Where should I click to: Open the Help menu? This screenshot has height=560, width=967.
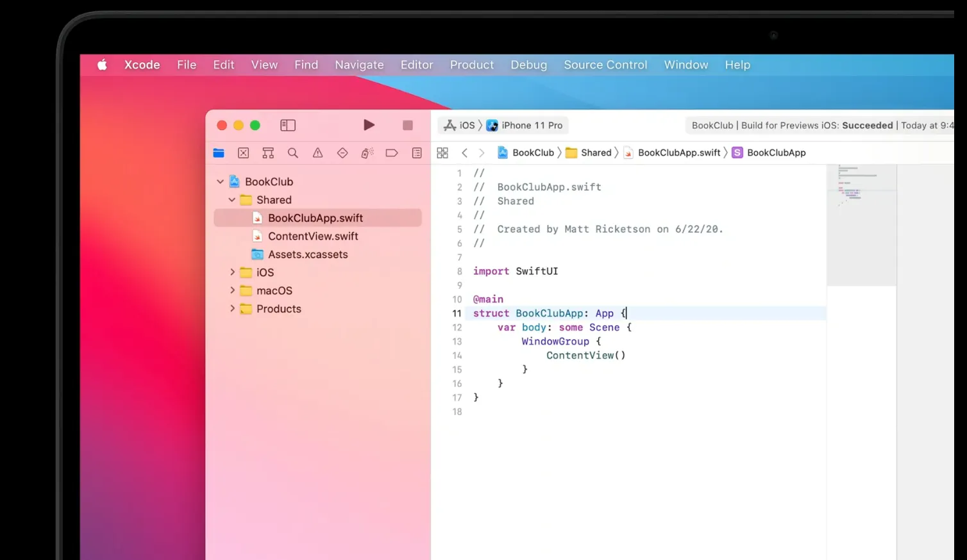click(737, 65)
